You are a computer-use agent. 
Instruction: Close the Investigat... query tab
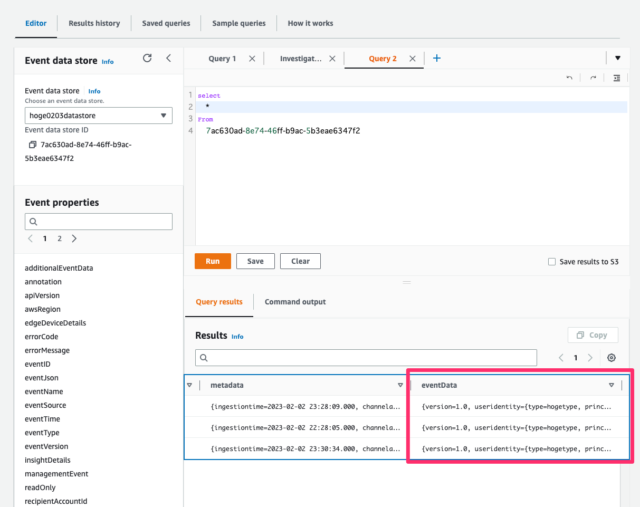(x=332, y=59)
